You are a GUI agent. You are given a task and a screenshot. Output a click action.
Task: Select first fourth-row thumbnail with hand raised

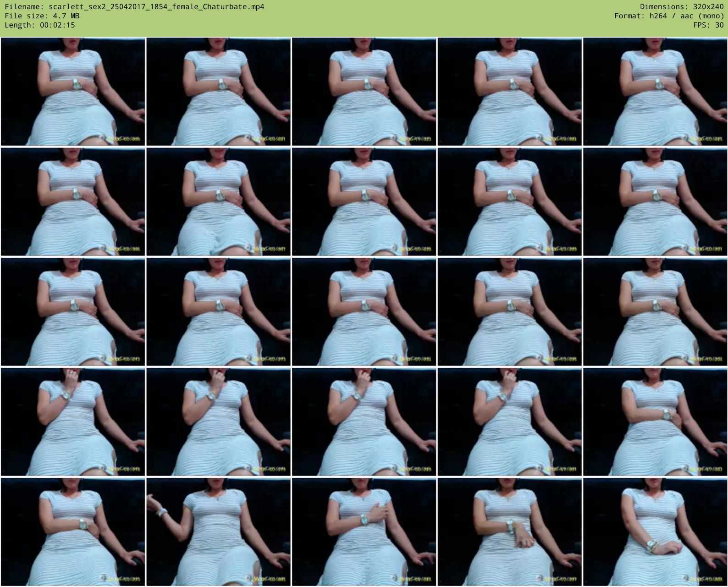tap(73, 422)
